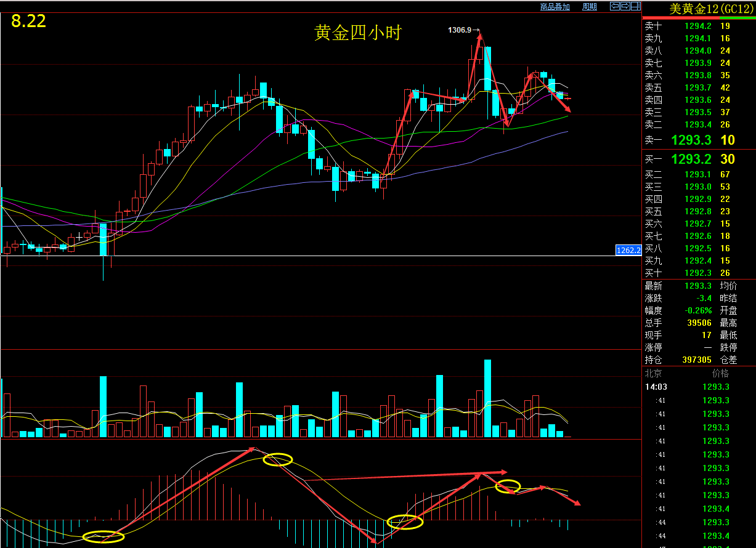Click the right arrow navigation icon

[x=625, y=6]
